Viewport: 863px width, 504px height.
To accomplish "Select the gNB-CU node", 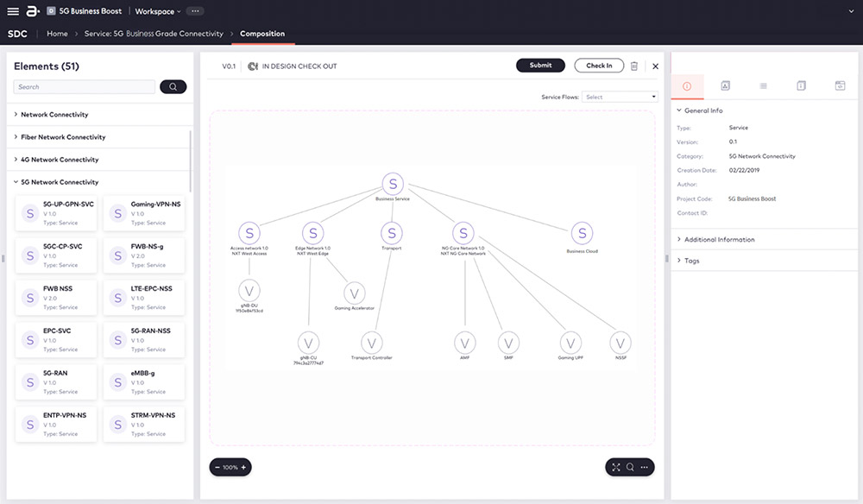I will pyautogui.click(x=308, y=343).
